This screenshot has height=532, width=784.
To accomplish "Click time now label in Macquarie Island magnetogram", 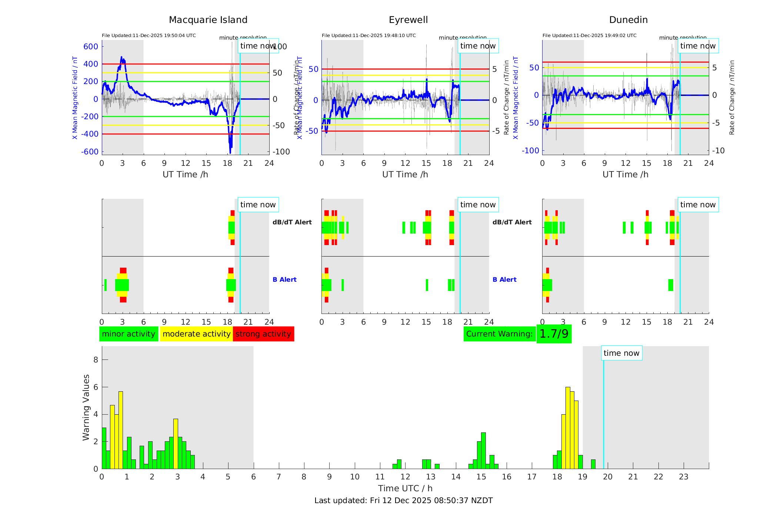I will point(258,46).
